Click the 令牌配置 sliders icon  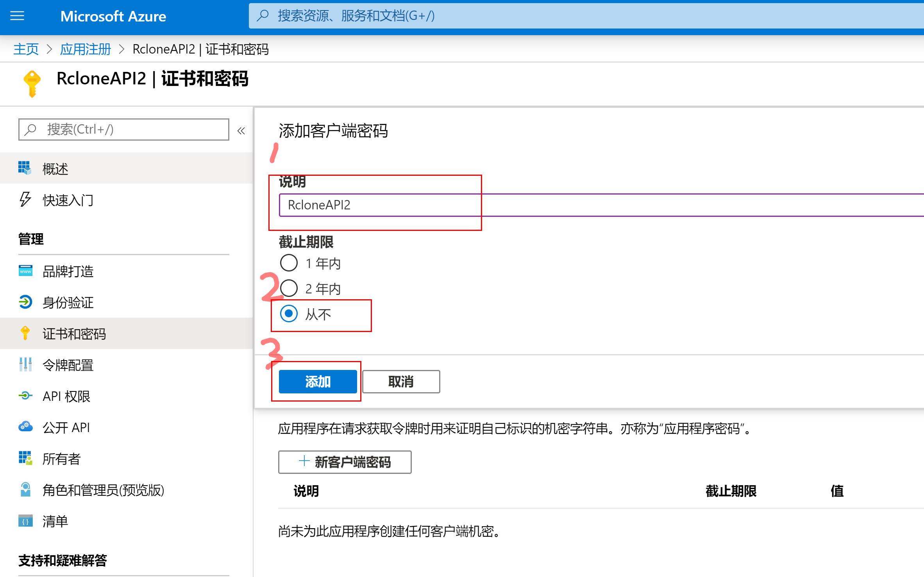(x=25, y=364)
